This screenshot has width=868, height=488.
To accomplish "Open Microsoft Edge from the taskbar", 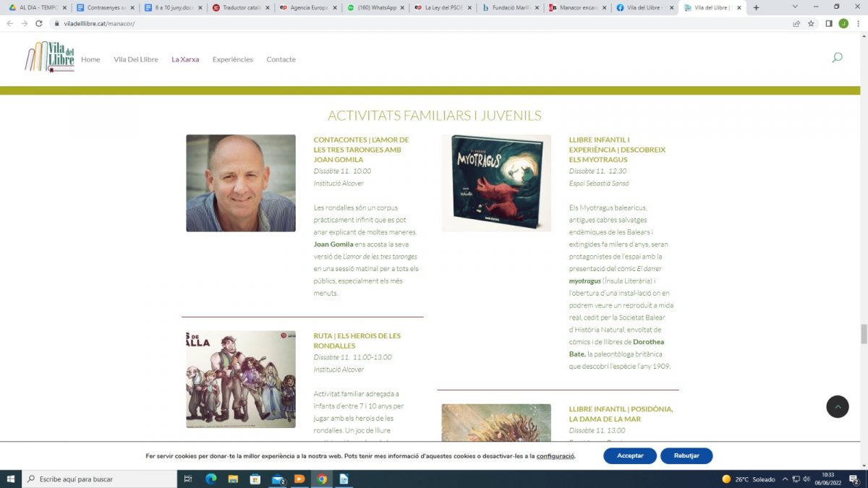I will [211, 479].
